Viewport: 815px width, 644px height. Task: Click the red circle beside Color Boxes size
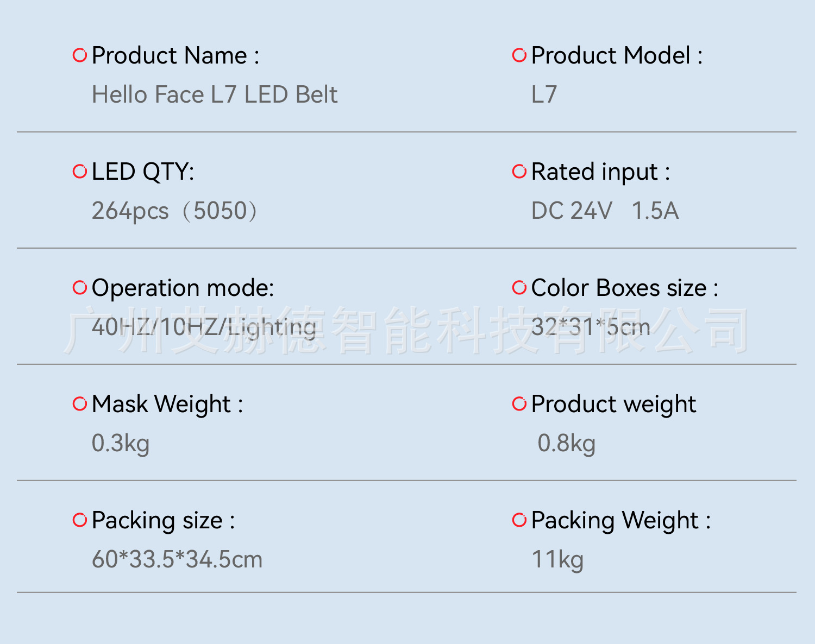click(x=519, y=288)
